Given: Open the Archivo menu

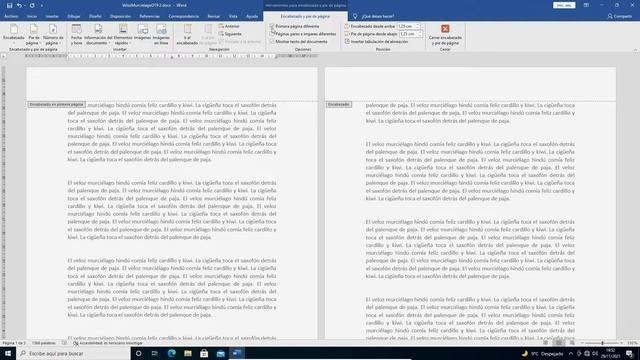Looking at the screenshot, I should point(11,16).
